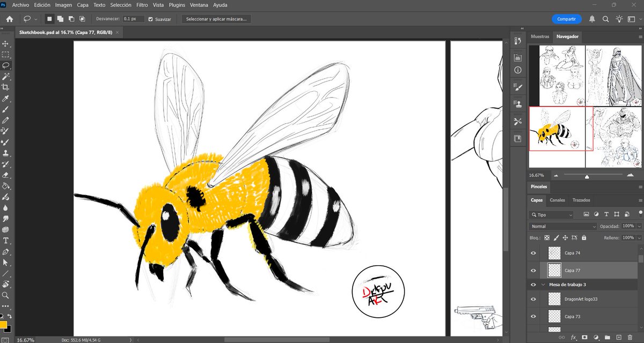
Task: Select the Eyedropper tool
Action: 5,98
